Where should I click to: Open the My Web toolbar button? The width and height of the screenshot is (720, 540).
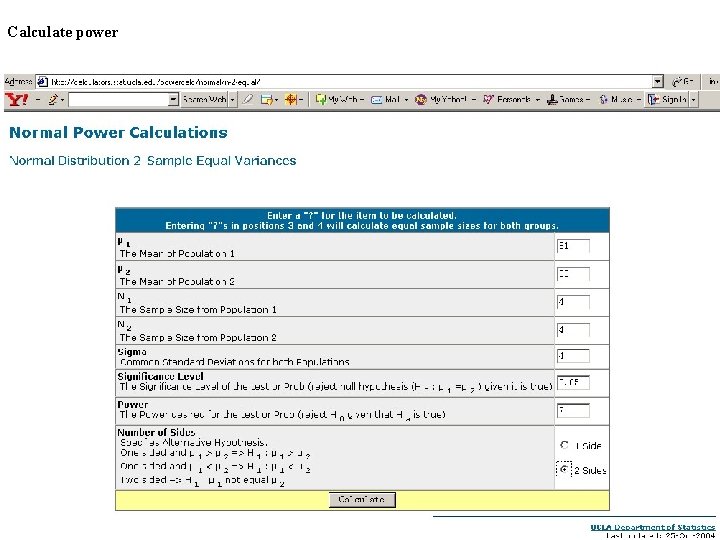pyautogui.click(x=339, y=99)
